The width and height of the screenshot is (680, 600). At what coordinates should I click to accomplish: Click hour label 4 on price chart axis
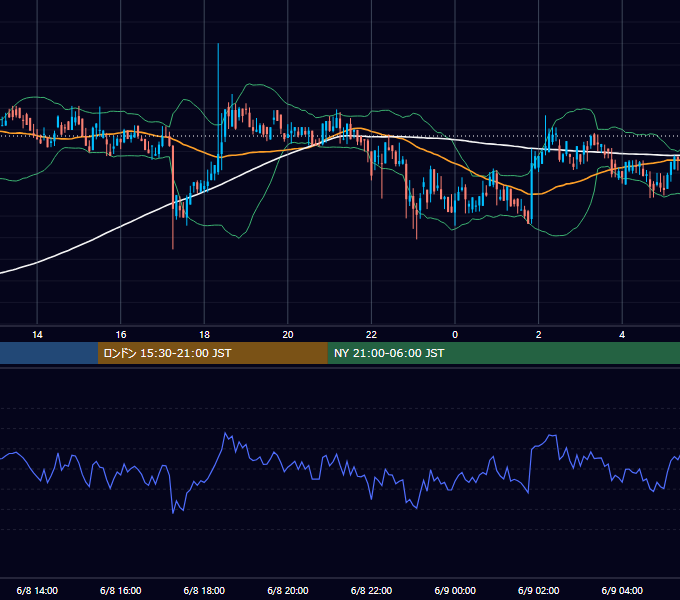[622, 335]
